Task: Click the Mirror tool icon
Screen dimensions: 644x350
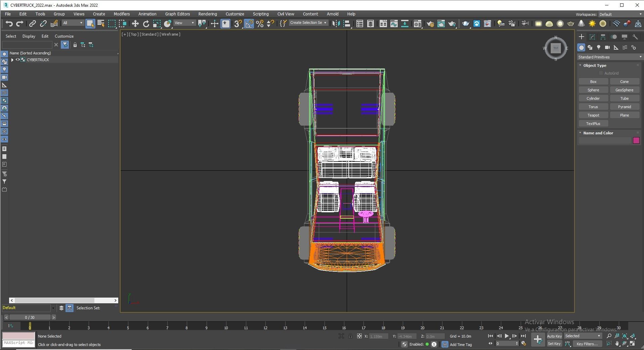Action: pos(336,24)
